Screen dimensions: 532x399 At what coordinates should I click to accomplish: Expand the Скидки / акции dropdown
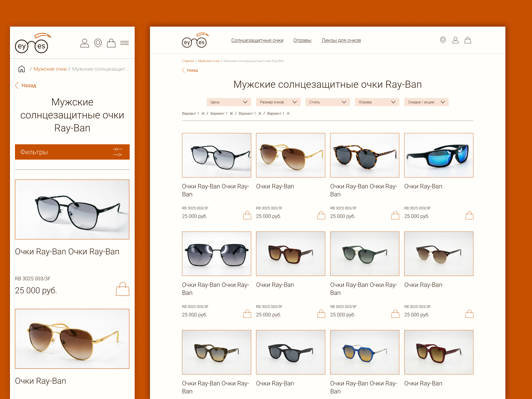426,102
